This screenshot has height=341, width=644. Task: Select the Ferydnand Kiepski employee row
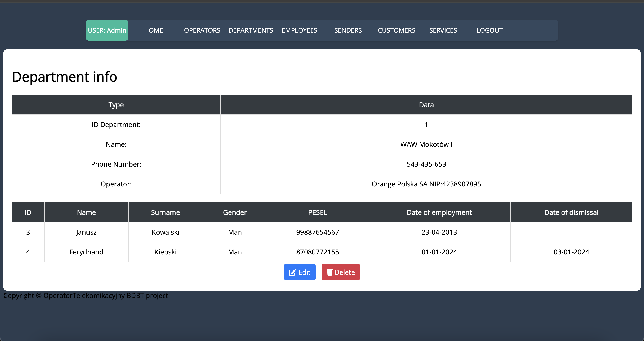(x=165, y=252)
